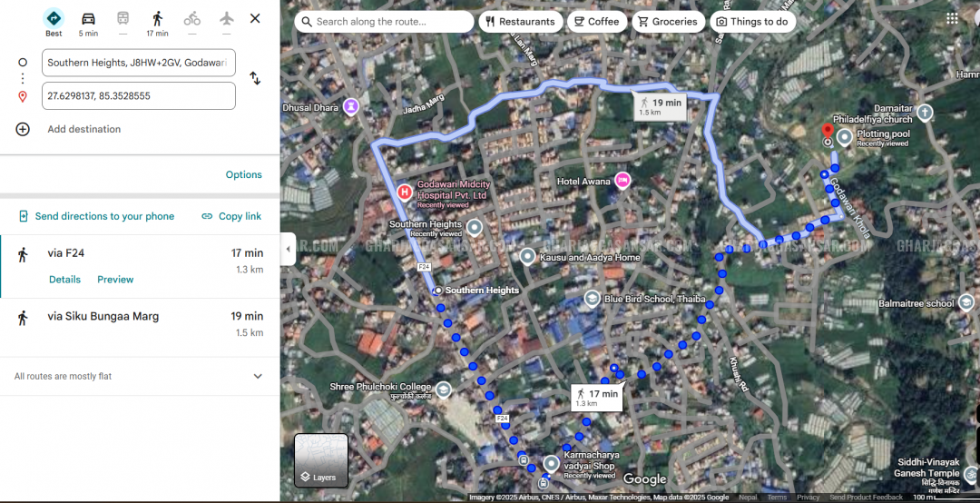The height and width of the screenshot is (503, 980).
Task: Open route Options
Action: point(243,174)
